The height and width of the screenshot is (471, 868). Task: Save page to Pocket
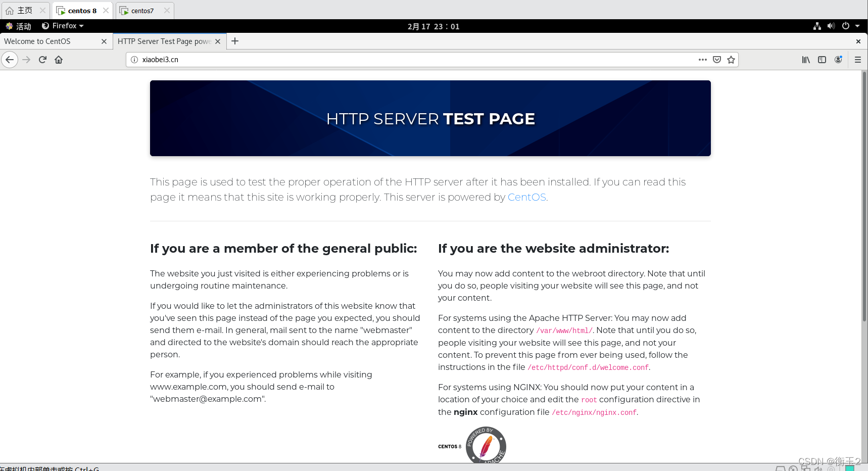(x=716, y=60)
